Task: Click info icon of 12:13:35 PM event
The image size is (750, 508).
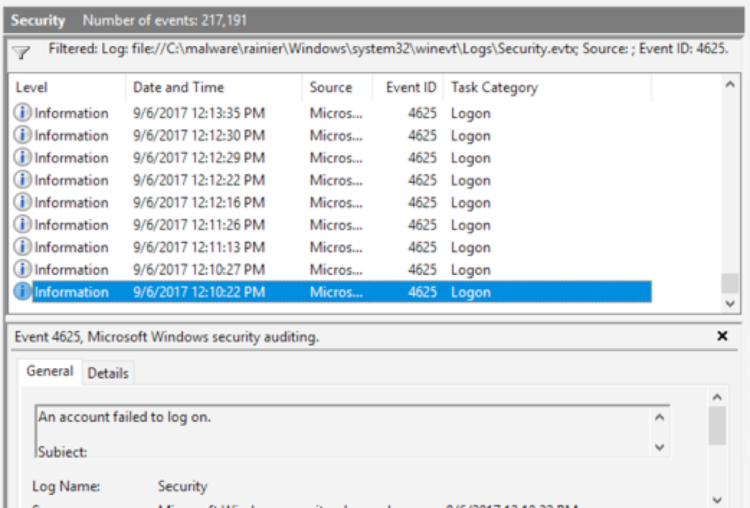Action: tap(23, 112)
